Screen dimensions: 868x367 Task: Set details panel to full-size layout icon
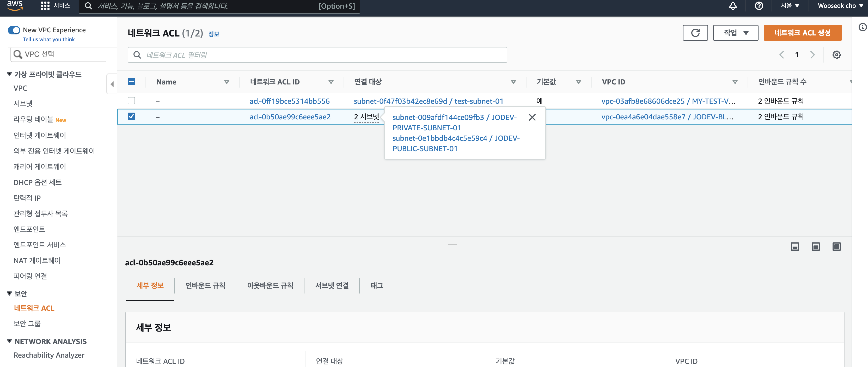coord(836,247)
